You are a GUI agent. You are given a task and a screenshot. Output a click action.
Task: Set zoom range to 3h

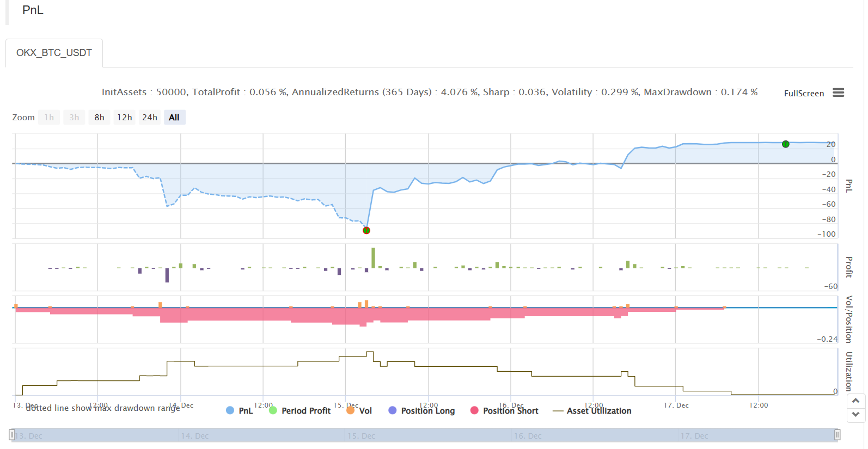pos(74,117)
